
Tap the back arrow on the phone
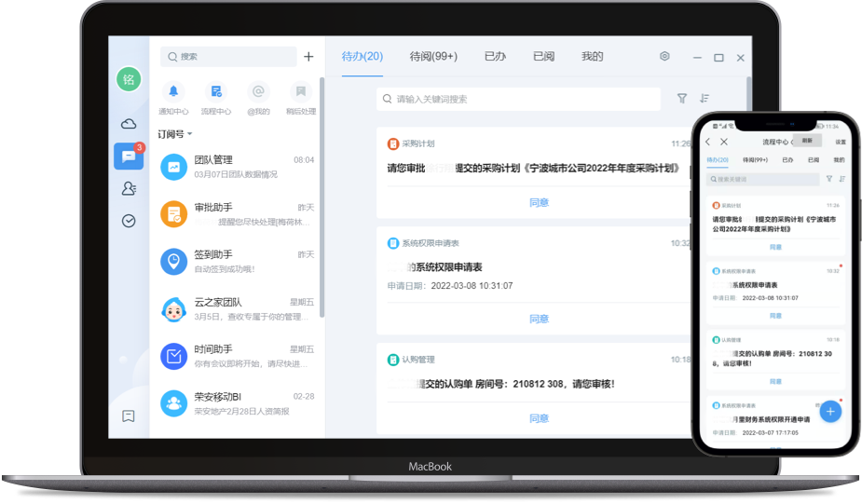click(x=708, y=142)
